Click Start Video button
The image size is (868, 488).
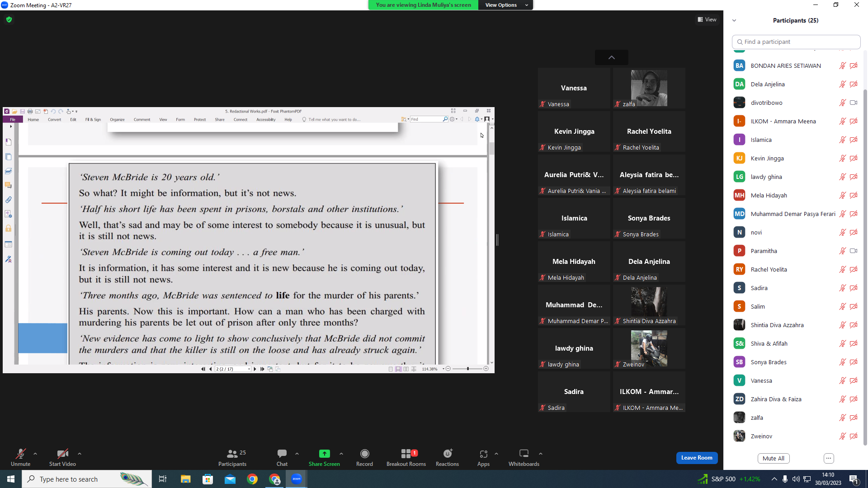coord(62,457)
